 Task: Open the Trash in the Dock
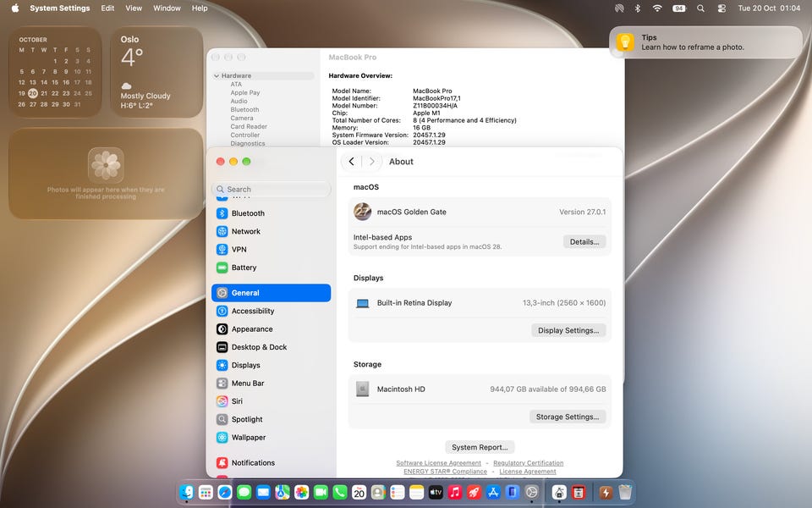[625, 492]
